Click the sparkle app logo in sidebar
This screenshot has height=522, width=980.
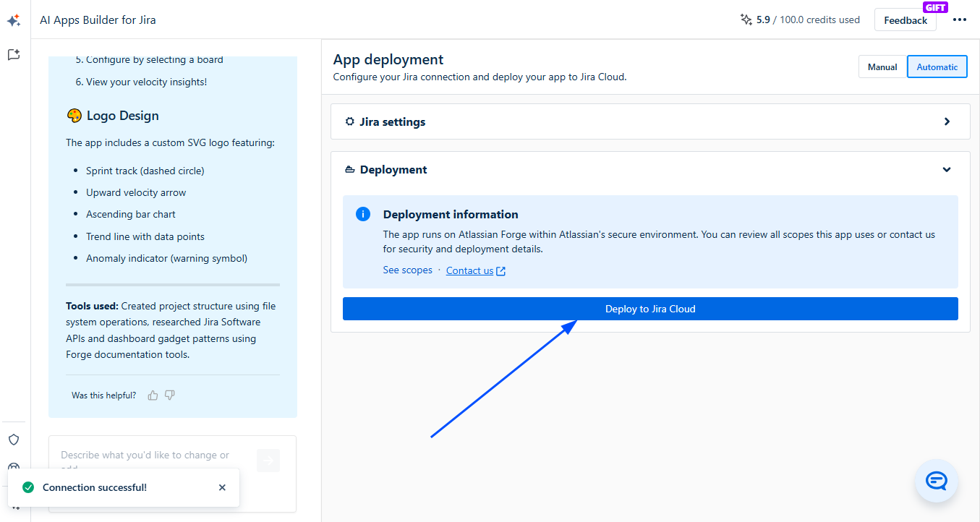[x=14, y=21]
